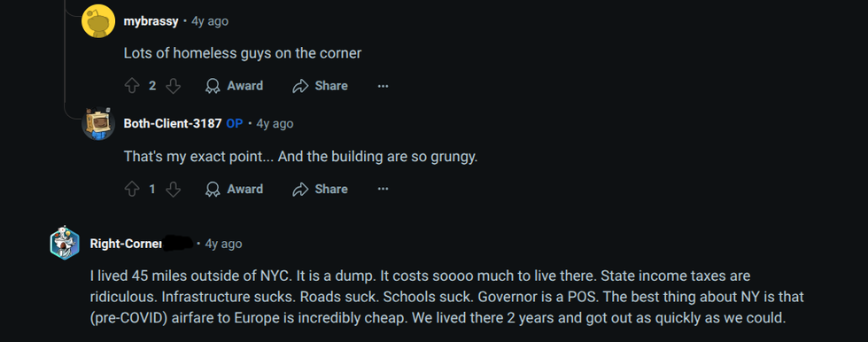Share mybrassy's comment
This screenshot has width=868, height=342.
pos(321,86)
